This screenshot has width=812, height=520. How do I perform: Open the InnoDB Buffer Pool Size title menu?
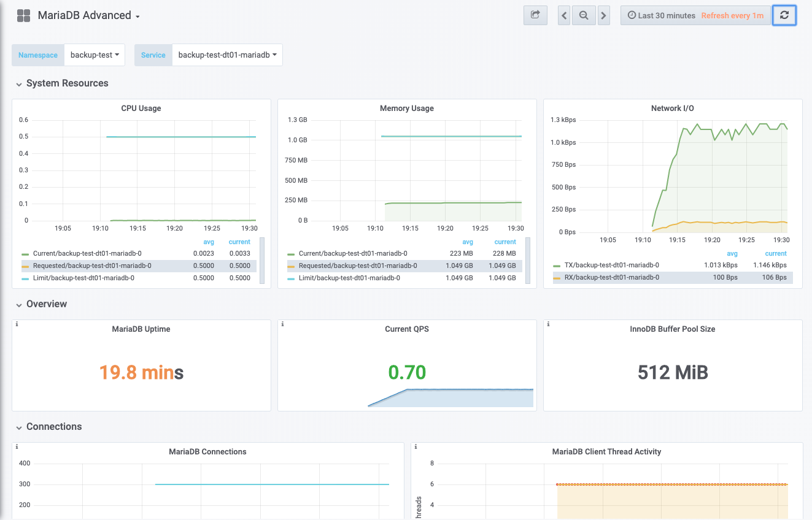[673, 329]
